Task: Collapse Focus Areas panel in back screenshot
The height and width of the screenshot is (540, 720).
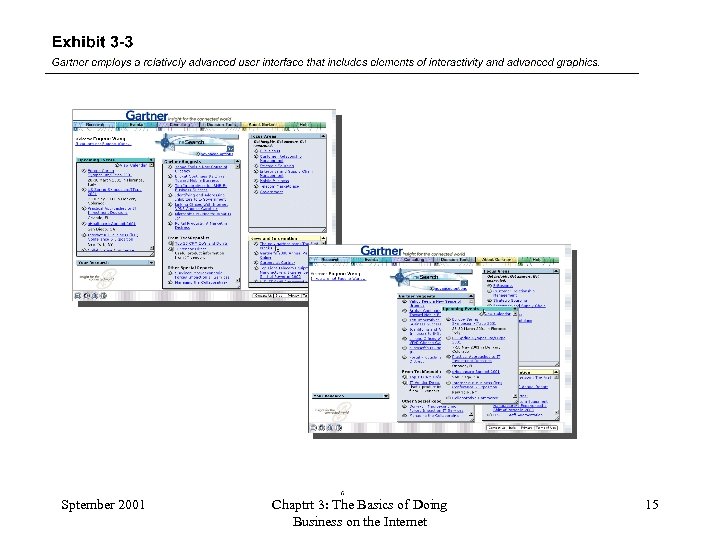Action: (x=323, y=136)
